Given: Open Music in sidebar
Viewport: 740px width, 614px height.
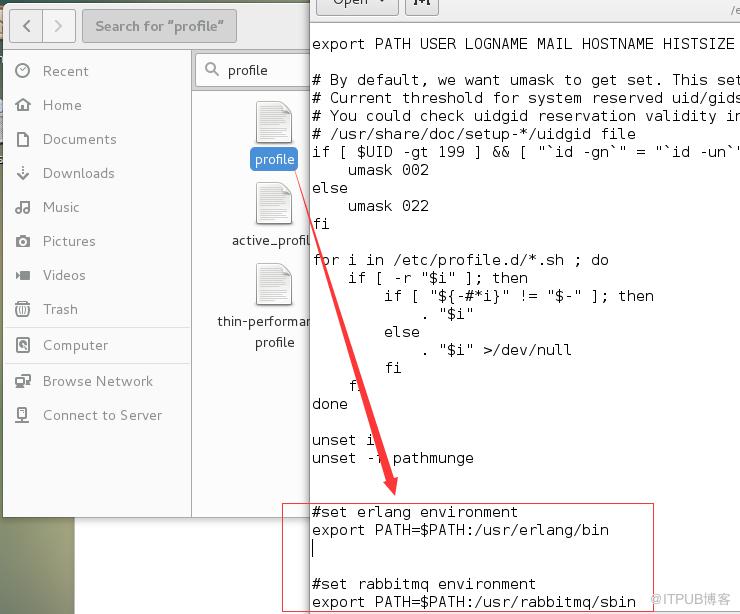Looking at the screenshot, I should point(61,207).
